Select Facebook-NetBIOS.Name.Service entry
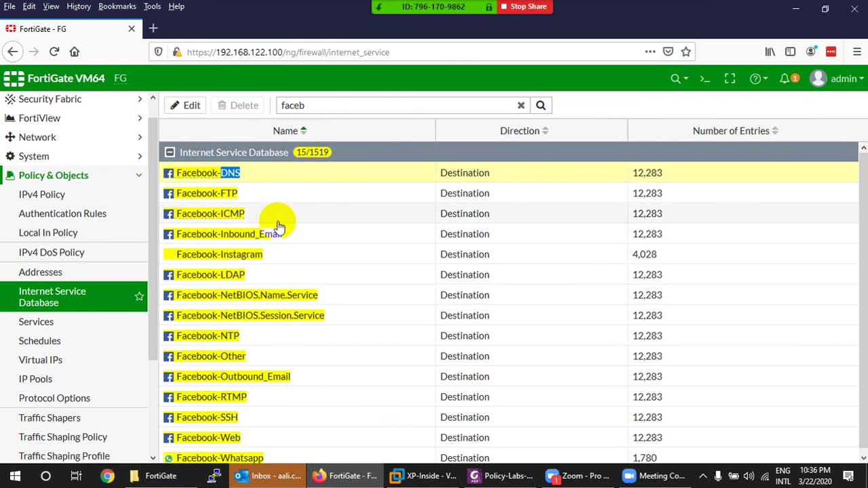868x488 pixels. [247, 295]
